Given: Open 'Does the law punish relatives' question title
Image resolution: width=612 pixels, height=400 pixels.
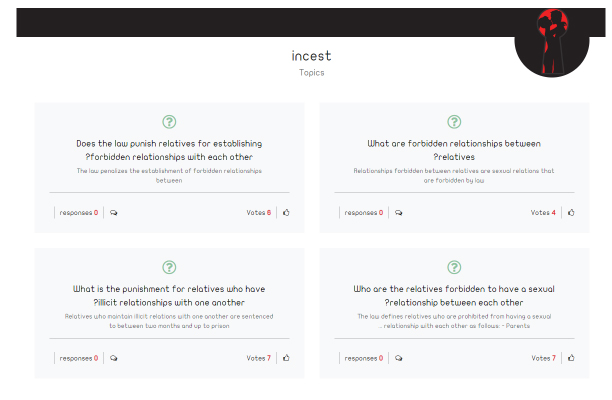Looking at the screenshot, I should [x=169, y=150].
